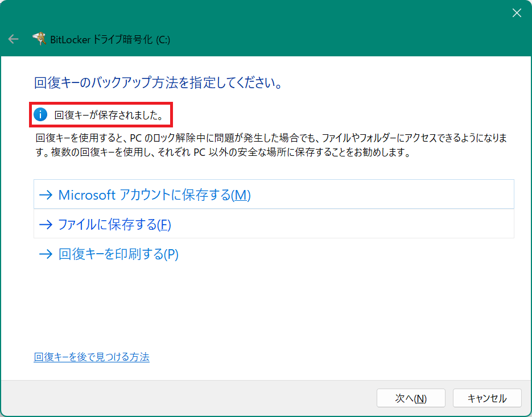Click the arrow icon before Microsoft アカウントに保存する

[x=46, y=195]
